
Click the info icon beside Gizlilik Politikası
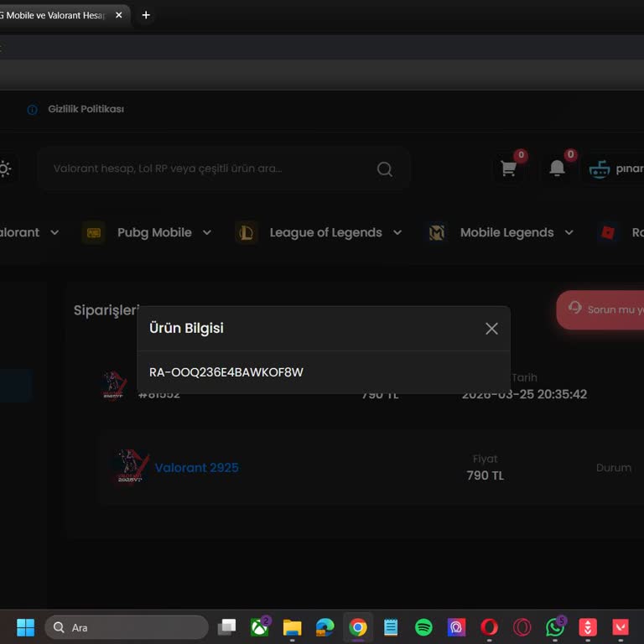[33, 110]
